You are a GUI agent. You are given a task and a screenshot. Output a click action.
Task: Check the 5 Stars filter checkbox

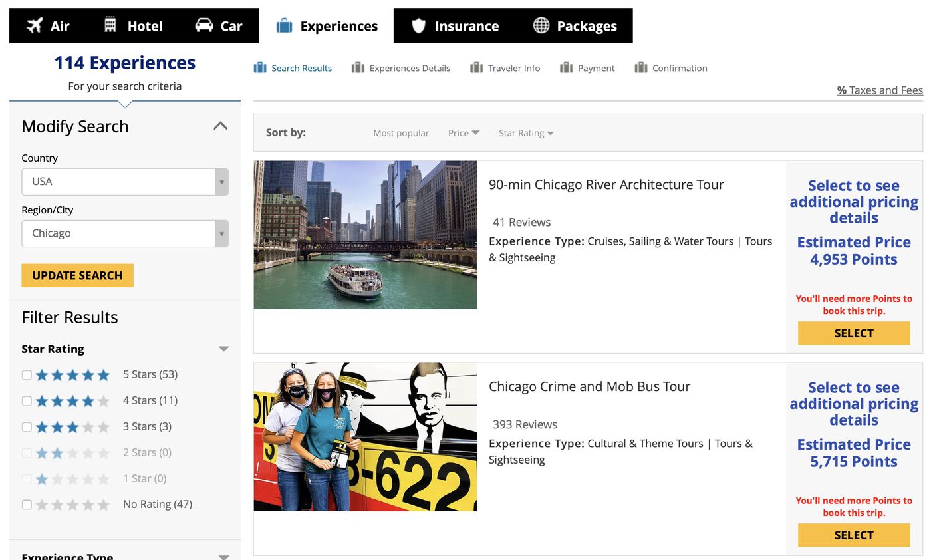27,375
